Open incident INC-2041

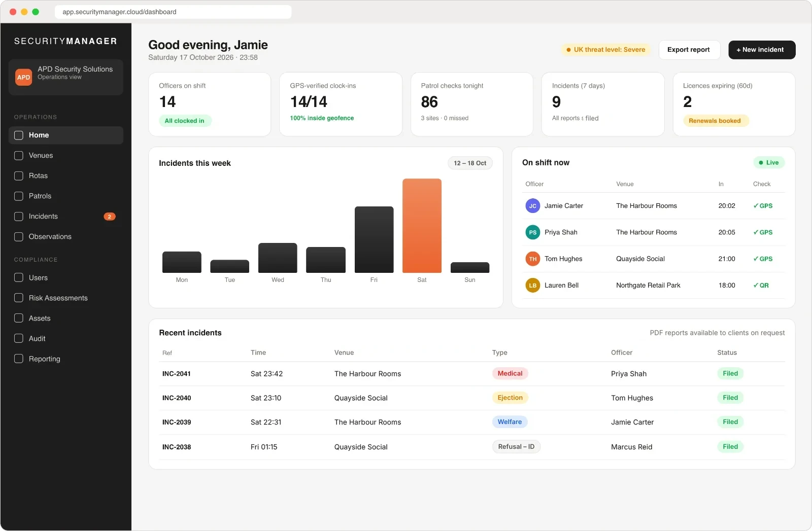tap(177, 374)
